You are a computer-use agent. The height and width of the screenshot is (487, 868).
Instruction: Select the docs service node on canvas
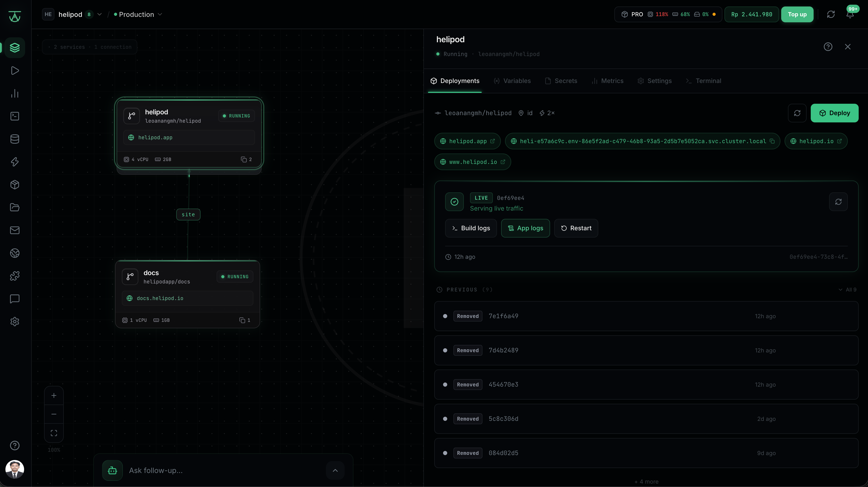point(187,294)
